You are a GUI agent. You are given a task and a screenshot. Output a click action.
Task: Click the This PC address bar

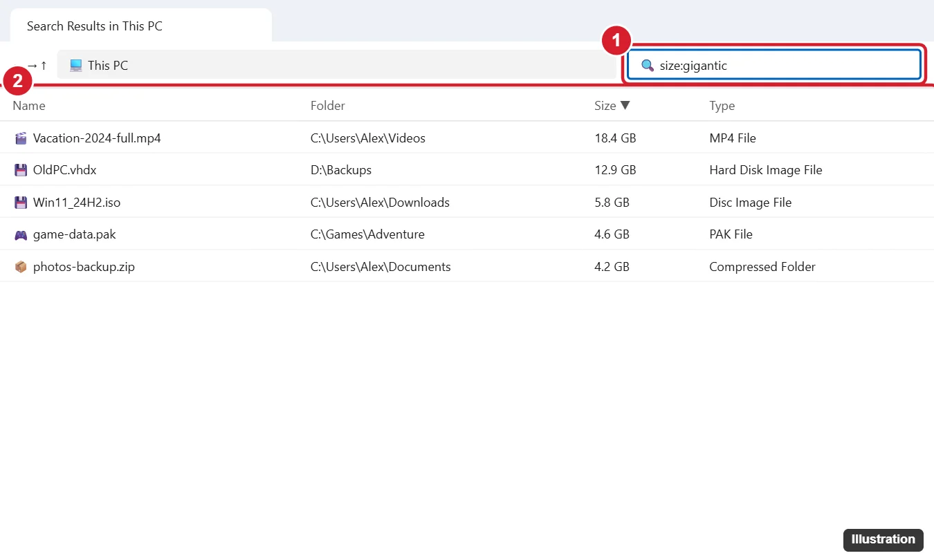pos(337,66)
